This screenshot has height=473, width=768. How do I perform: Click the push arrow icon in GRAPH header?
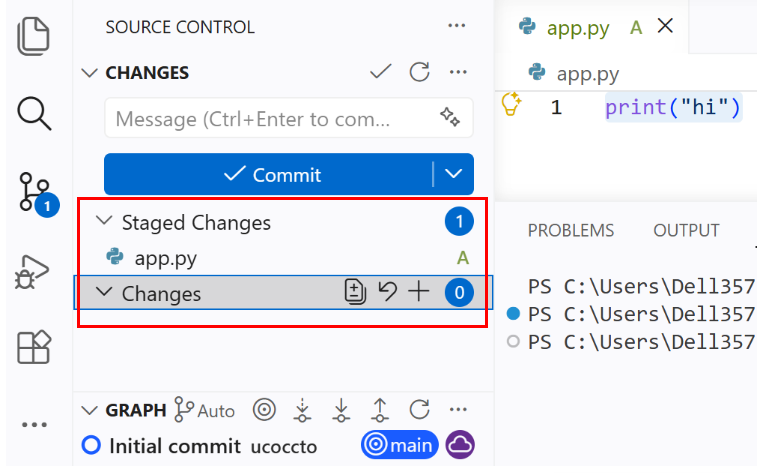(x=380, y=410)
